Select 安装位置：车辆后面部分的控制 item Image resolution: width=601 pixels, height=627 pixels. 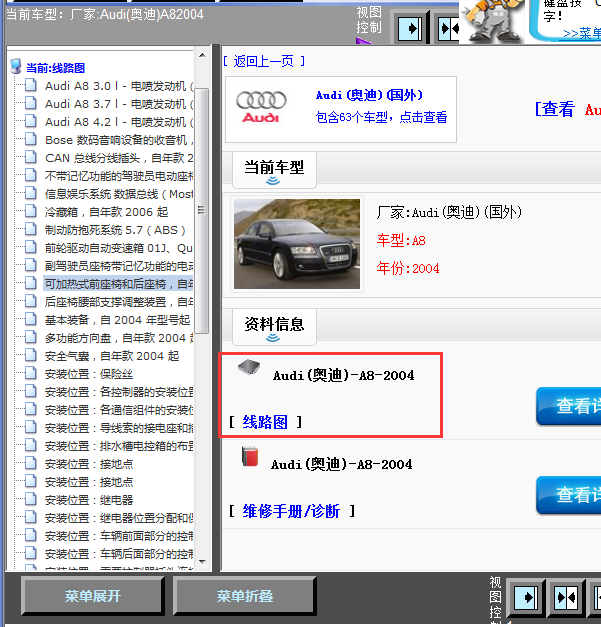pos(119,554)
